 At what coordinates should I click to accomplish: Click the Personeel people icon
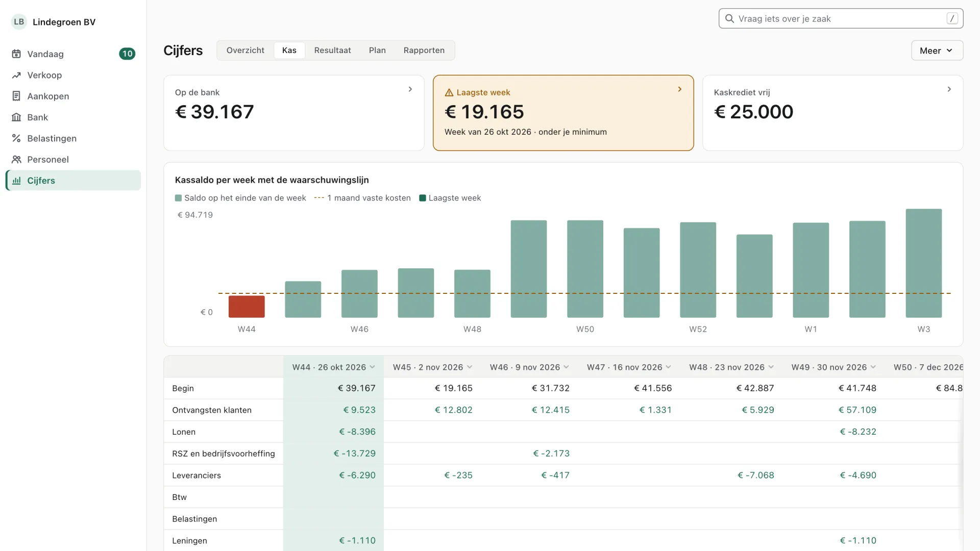(16, 159)
